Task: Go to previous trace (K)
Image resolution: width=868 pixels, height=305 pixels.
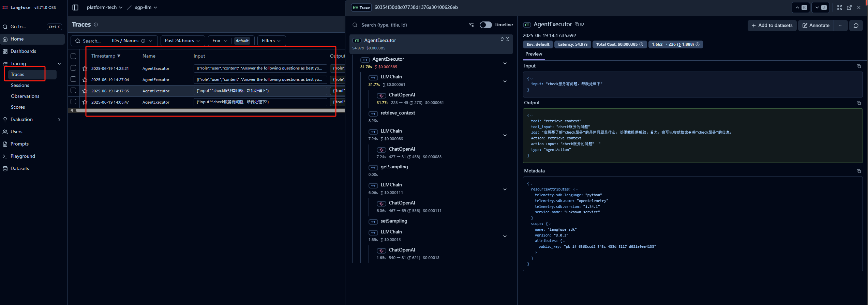Action: [801, 7]
